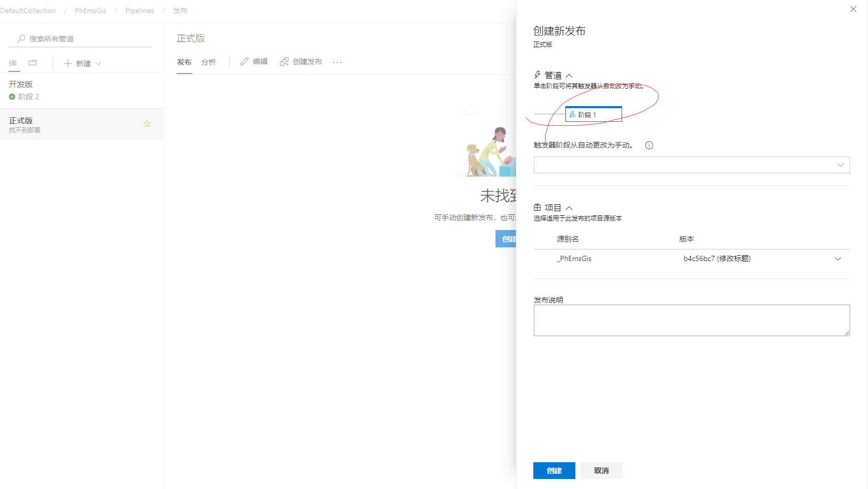Open the more actions ellipsis menu
The height and width of the screenshot is (489, 868).
(x=337, y=62)
